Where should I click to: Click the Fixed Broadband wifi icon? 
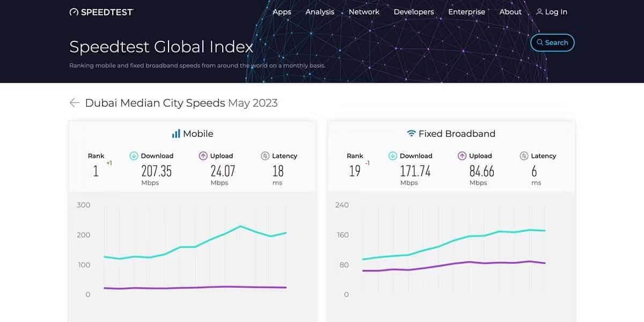(x=412, y=134)
